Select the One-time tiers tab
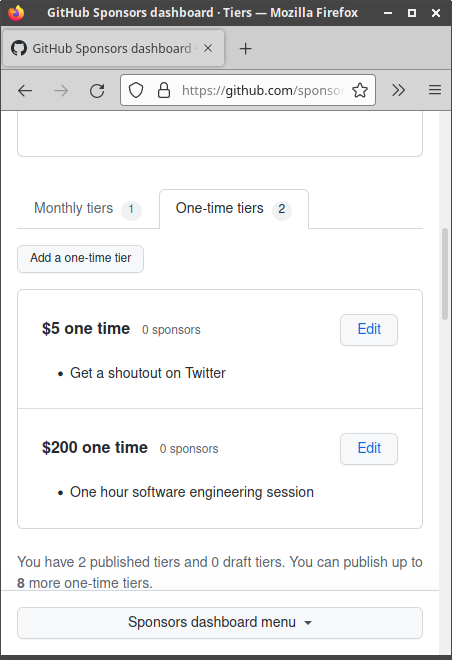The height and width of the screenshot is (660, 452). [234, 209]
